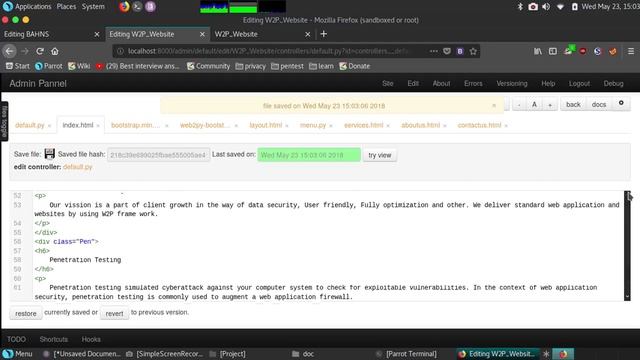Click the Pocket shield icon in URL bar

[447, 51]
